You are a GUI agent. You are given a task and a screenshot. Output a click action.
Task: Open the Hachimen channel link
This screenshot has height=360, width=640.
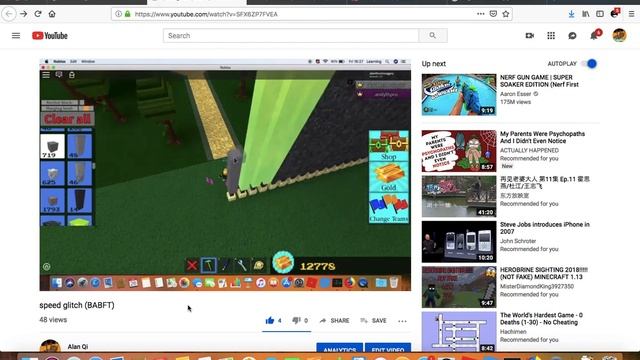coord(513,332)
